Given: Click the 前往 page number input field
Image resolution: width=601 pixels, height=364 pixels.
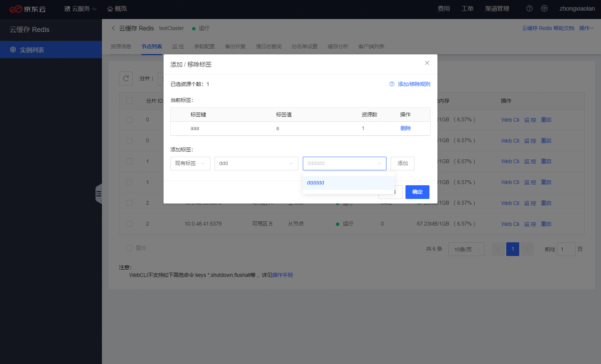Looking at the screenshot, I should [566, 249].
